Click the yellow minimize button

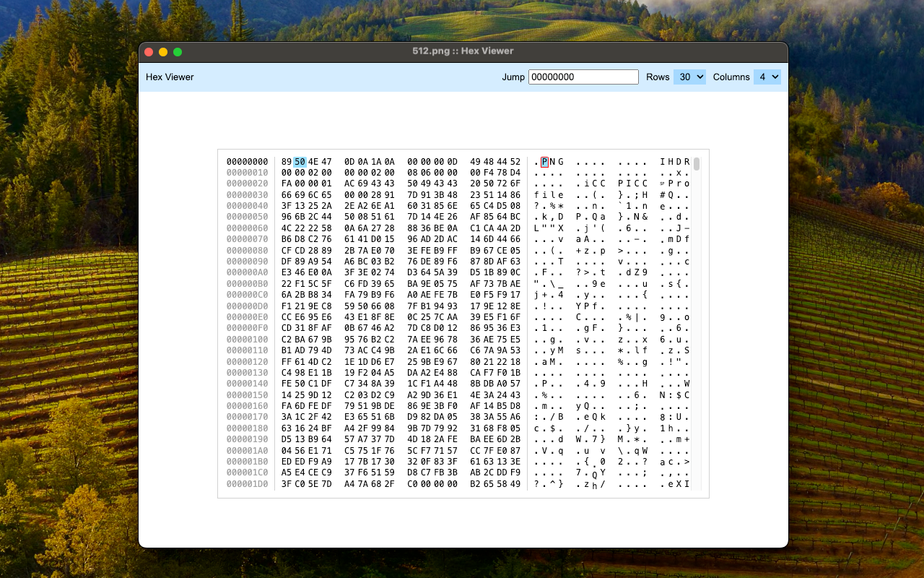[x=162, y=52]
